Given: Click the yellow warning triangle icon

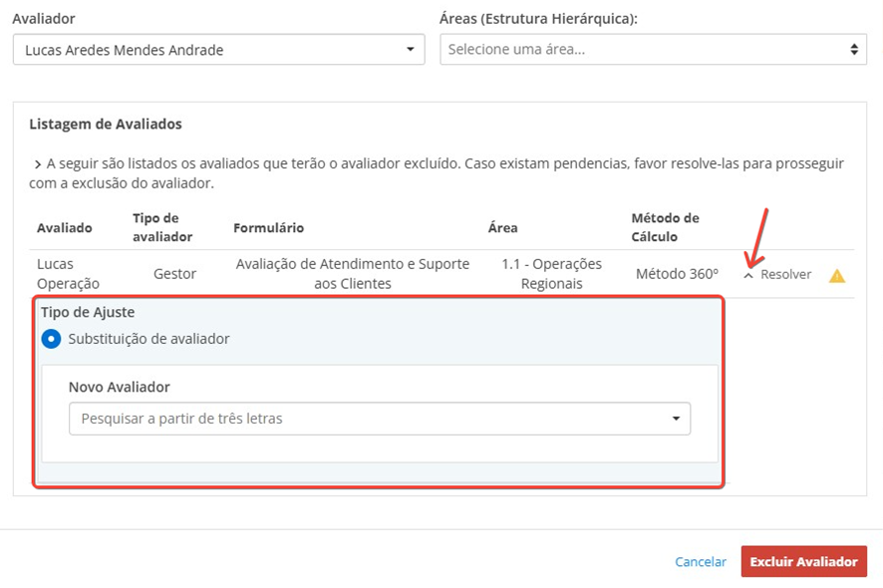Looking at the screenshot, I should point(837,276).
